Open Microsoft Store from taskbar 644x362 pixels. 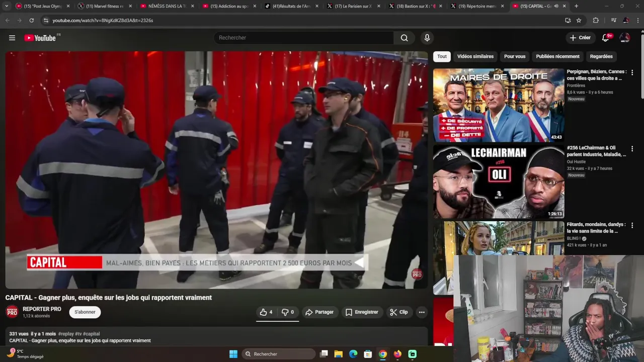point(368,354)
